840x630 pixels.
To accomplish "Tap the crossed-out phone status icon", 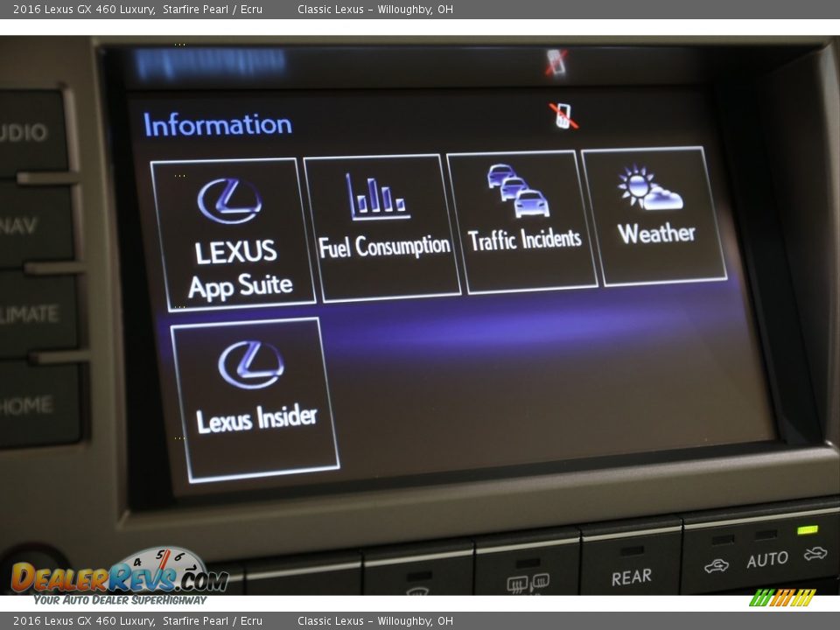I will tap(563, 115).
